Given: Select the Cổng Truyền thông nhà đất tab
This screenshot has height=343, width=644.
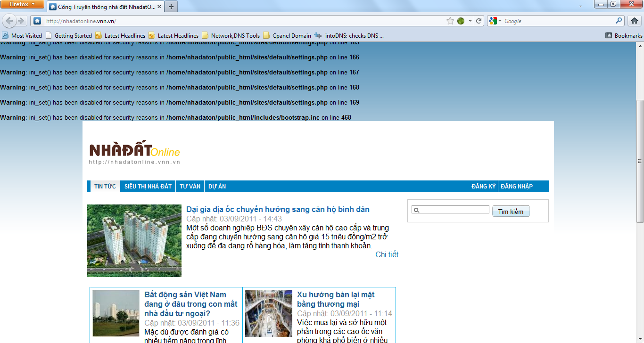Looking at the screenshot, I should (105, 7).
